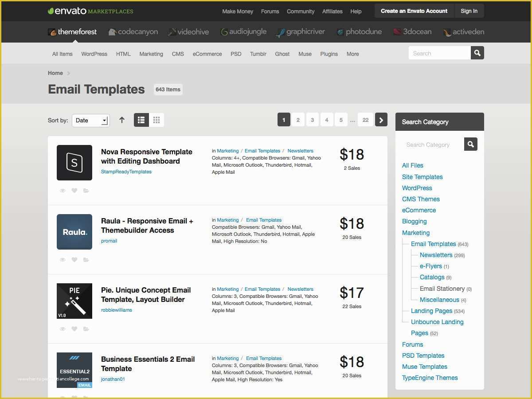Click the Search Category magnifier button
The height and width of the screenshot is (399, 532).
coord(471,144)
